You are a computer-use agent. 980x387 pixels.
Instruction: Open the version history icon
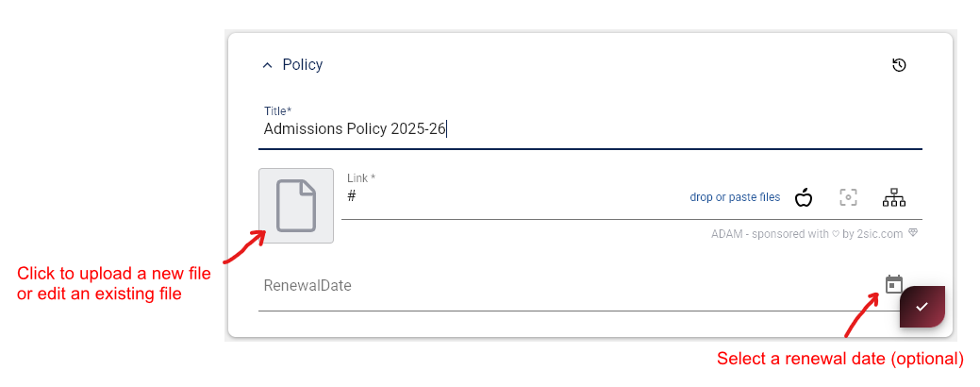899,65
